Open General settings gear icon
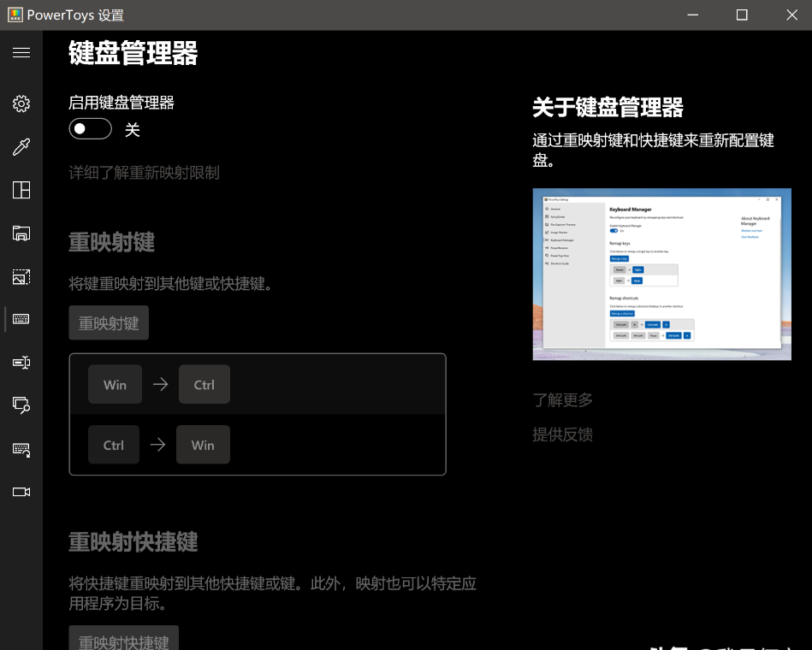Image resolution: width=812 pixels, height=650 pixels. click(21, 103)
